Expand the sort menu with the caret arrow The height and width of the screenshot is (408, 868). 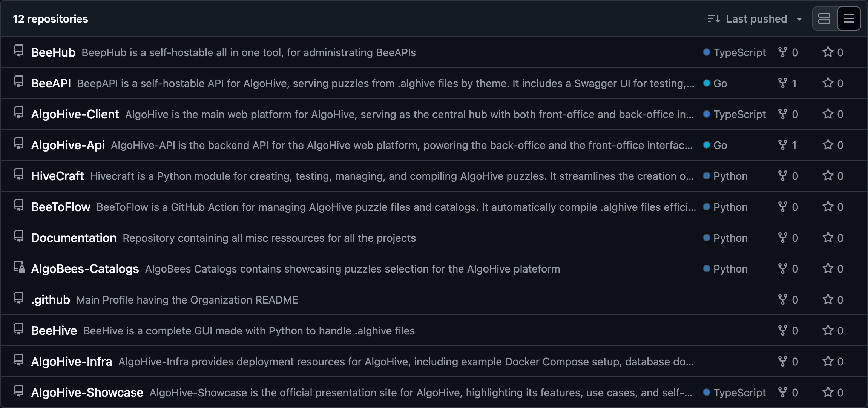click(799, 19)
